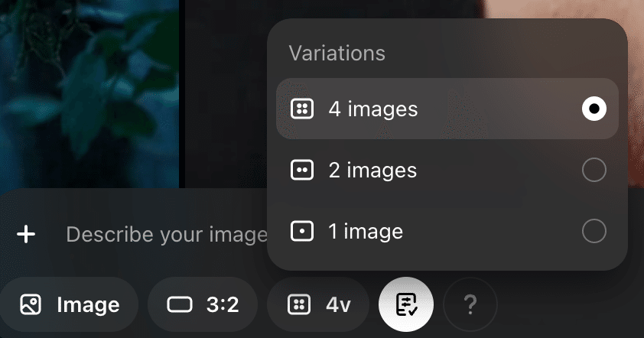This screenshot has height=338, width=644.
Task: Select the 4 images radio button
Action: [x=594, y=109]
